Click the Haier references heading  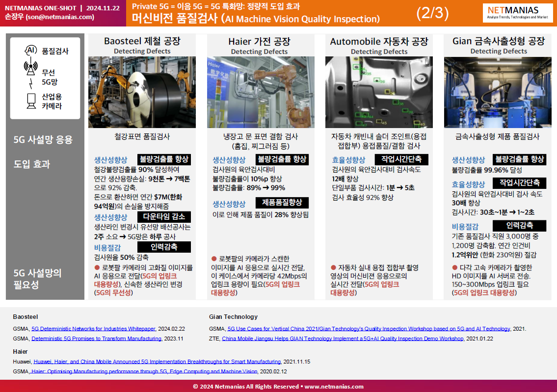tap(20, 351)
